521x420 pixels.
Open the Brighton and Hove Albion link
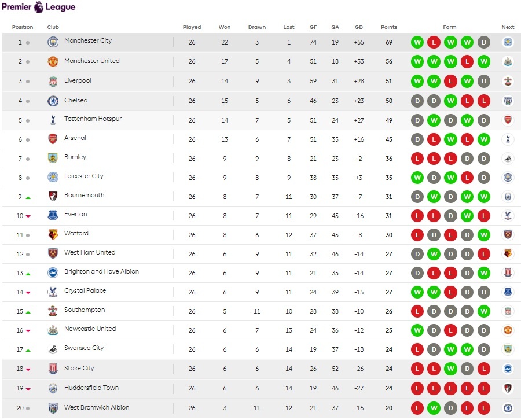pos(101,272)
